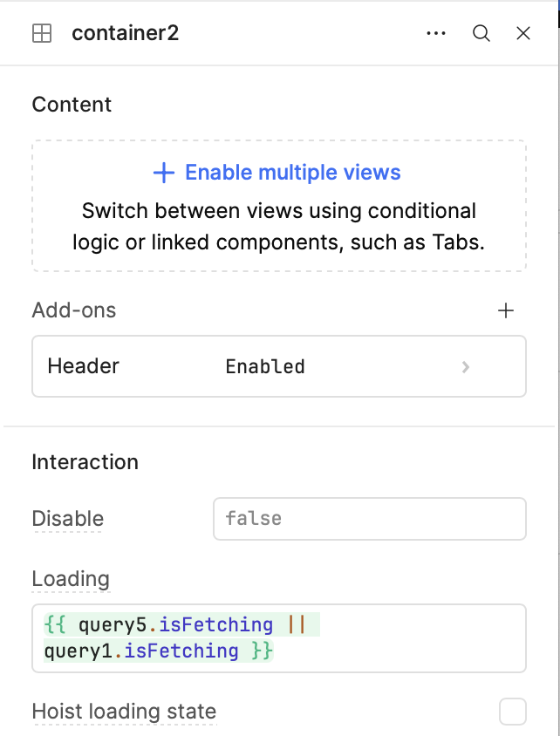Click the Interaction section heading
Viewport: 560px width, 736px height.
[85, 462]
